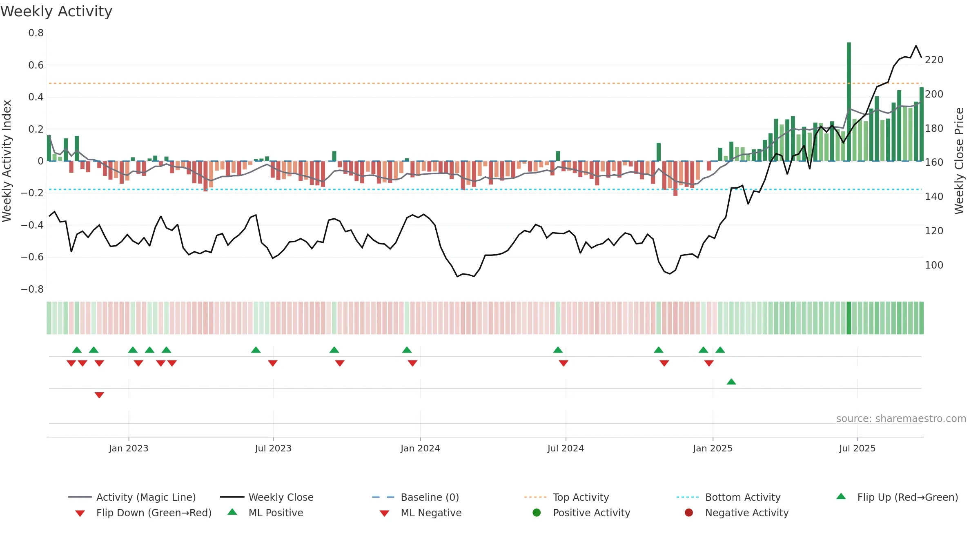Click the −0.8 left axis tick label
Image resolution: width=980 pixels, height=551 pixels.
click(32, 289)
